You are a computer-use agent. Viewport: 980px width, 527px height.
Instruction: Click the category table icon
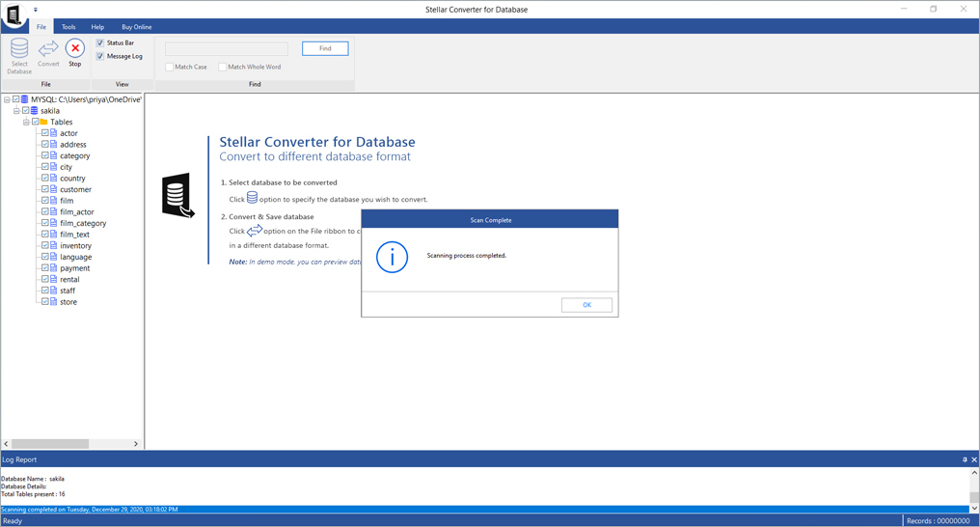(x=54, y=155)
